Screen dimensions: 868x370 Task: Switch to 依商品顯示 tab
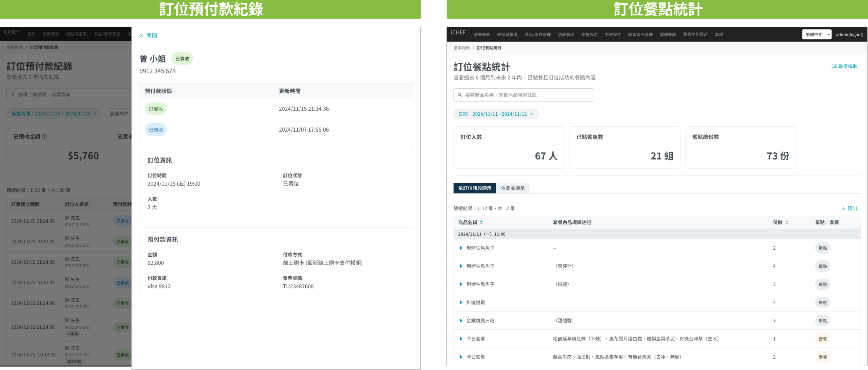coord(512,188)
